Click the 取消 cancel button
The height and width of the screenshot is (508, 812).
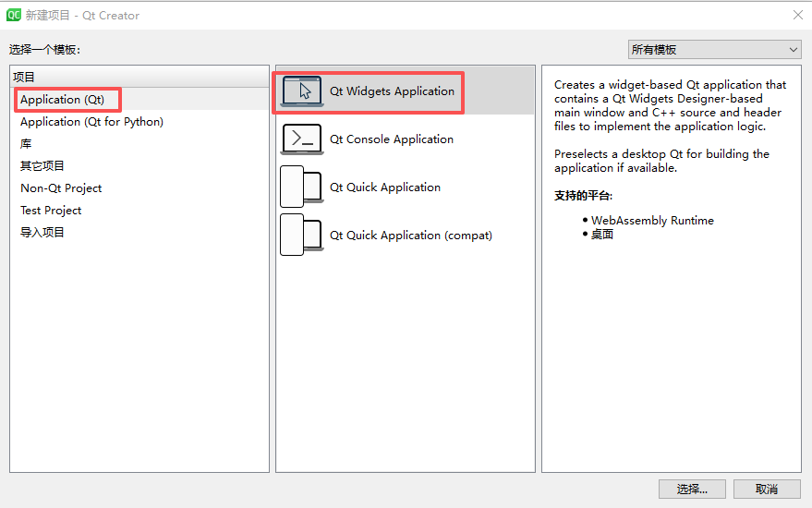coord(767,489)
